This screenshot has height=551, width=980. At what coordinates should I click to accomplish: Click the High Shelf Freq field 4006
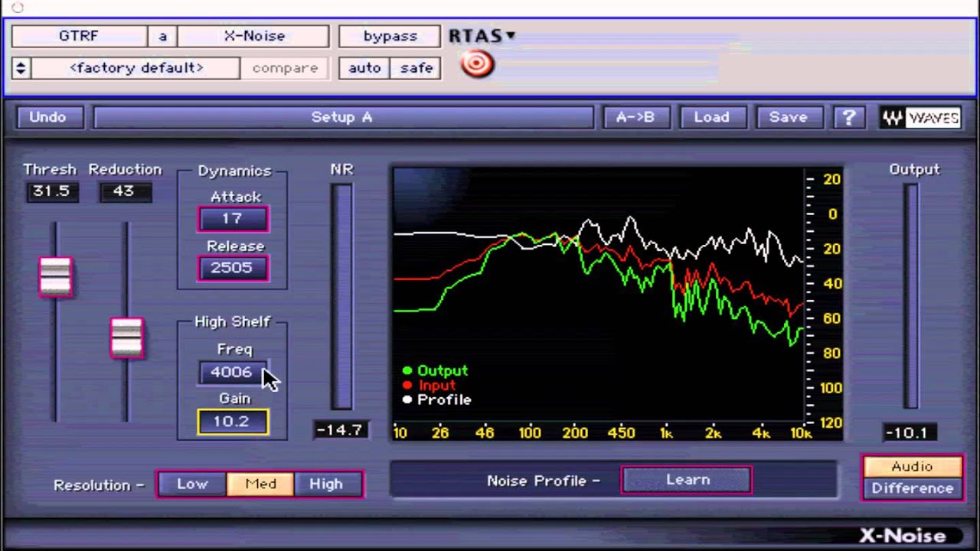[233, 373]
